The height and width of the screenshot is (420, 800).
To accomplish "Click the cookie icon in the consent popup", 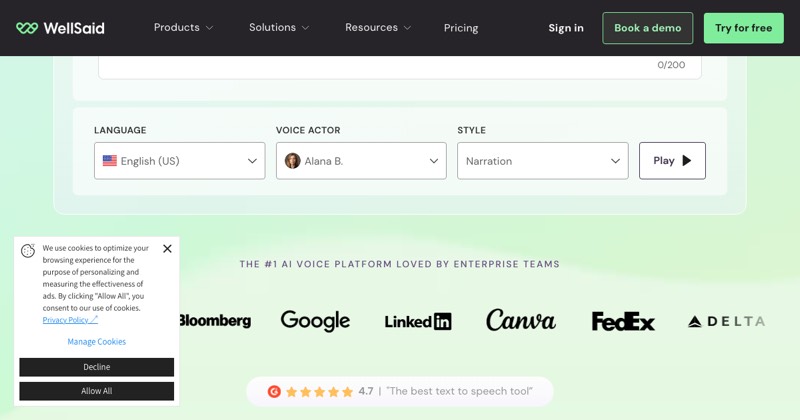I will [28, 251].
